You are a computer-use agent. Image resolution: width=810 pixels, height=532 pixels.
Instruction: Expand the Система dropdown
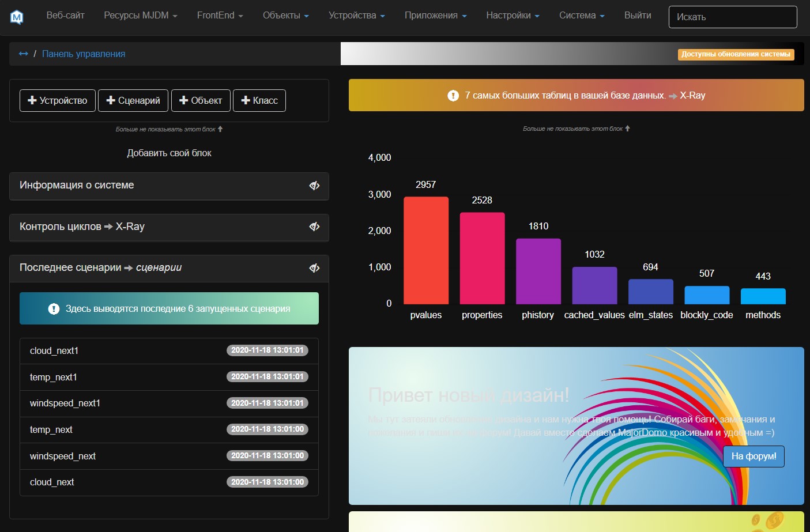tap(582, 16)
